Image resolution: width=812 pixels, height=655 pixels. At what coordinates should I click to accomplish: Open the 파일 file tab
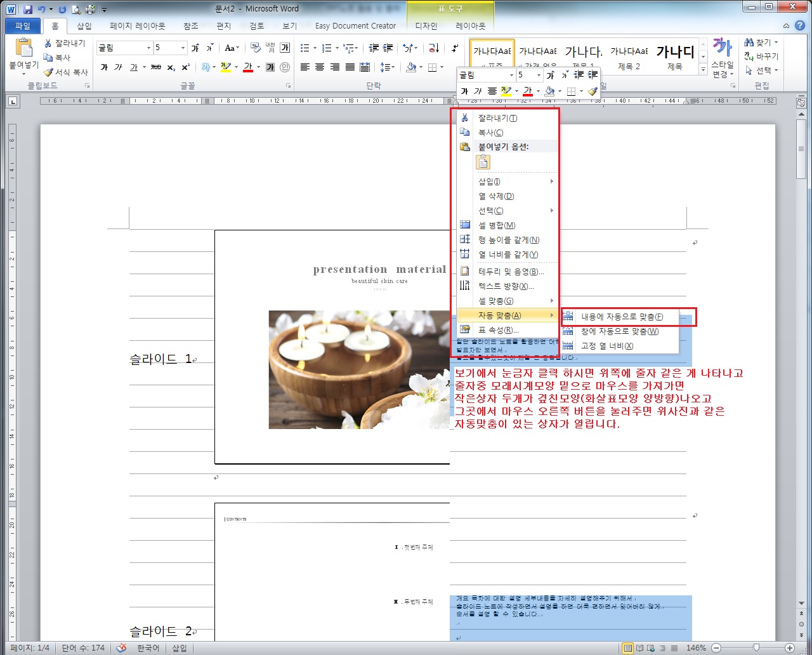[23, 26]
